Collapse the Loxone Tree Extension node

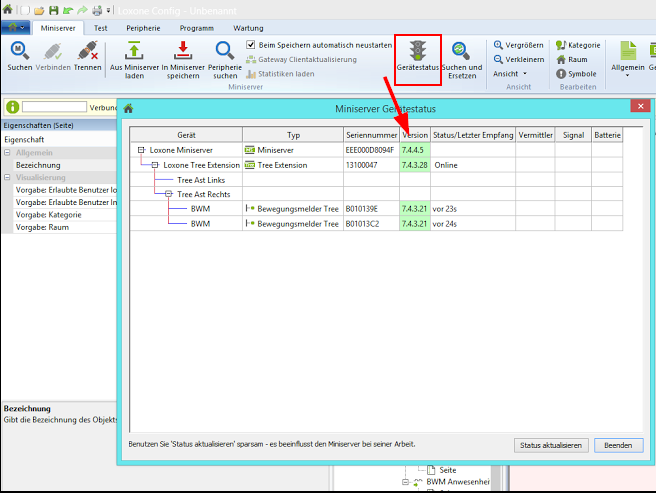pyautogui.click(x=155, y=164)
